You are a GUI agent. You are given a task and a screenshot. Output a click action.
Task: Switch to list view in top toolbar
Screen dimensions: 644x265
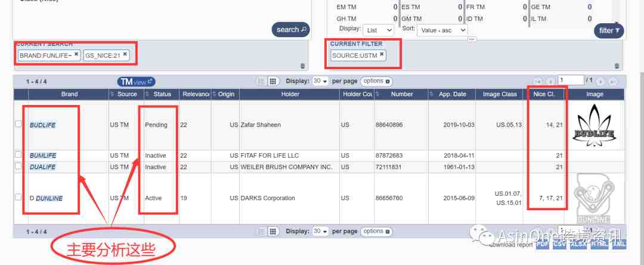coord(261,81)
